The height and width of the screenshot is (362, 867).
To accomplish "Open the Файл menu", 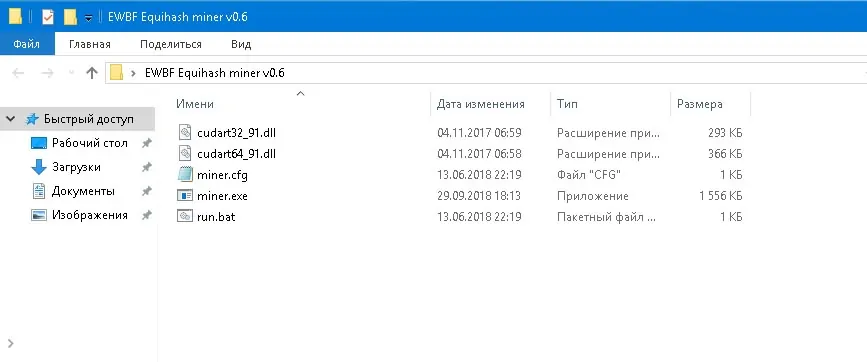I will [27, 44].
